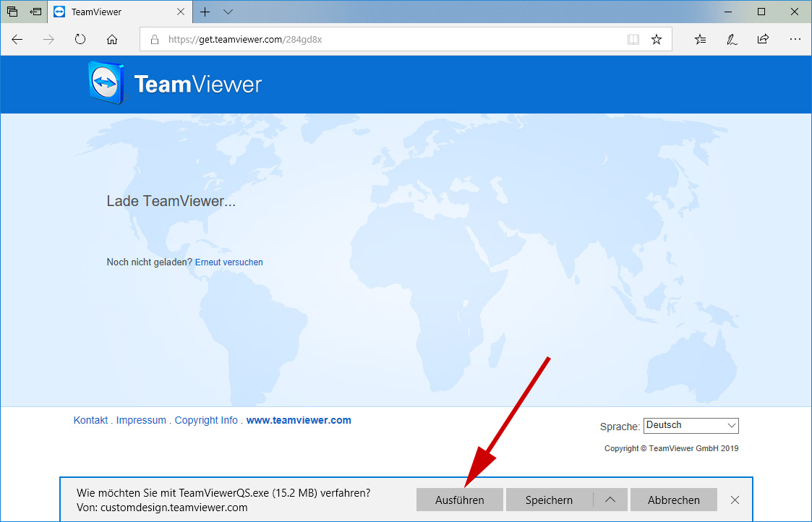Open tabs you've set aside icon
Screen dimensions: 812x522
click(x=12, y=12)
